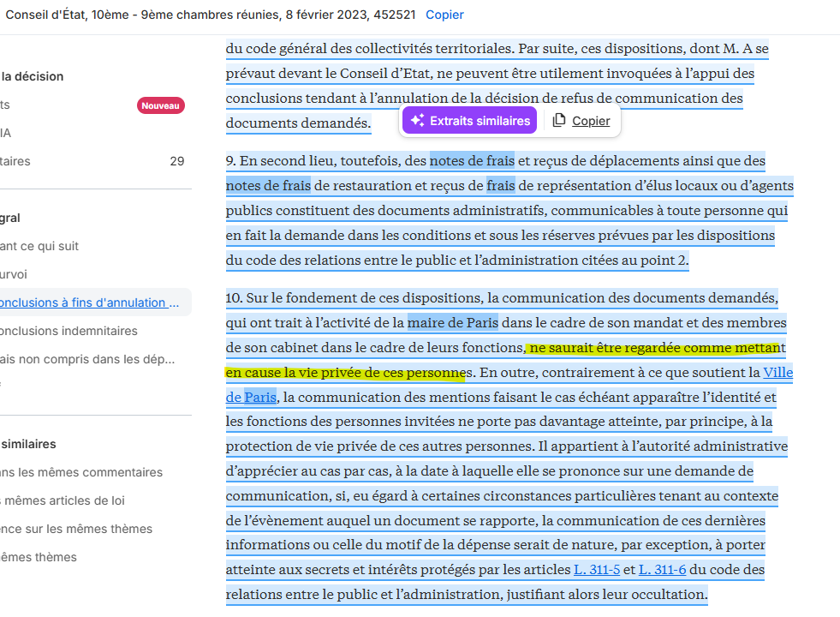Click the highlighted 'maire de Paris' text
This screenshot has width=840, height=617.
point(453,323)
